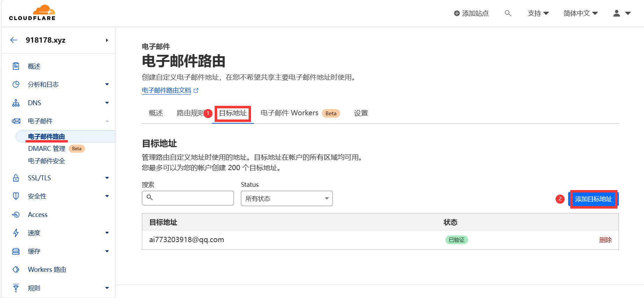Click the plus icon of 添加站点

click(x=457, y=13)
